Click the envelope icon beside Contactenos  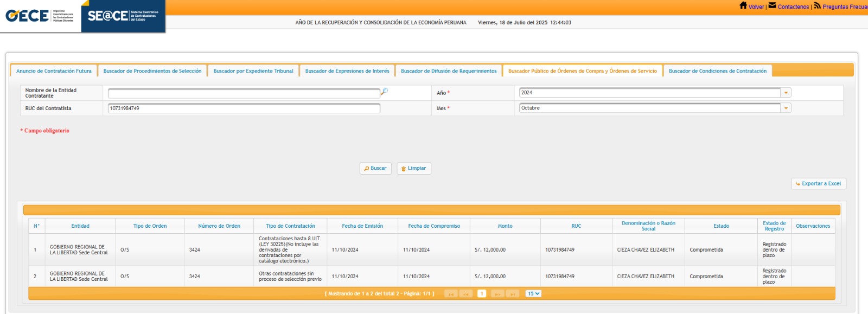click(x=772, y=5)
